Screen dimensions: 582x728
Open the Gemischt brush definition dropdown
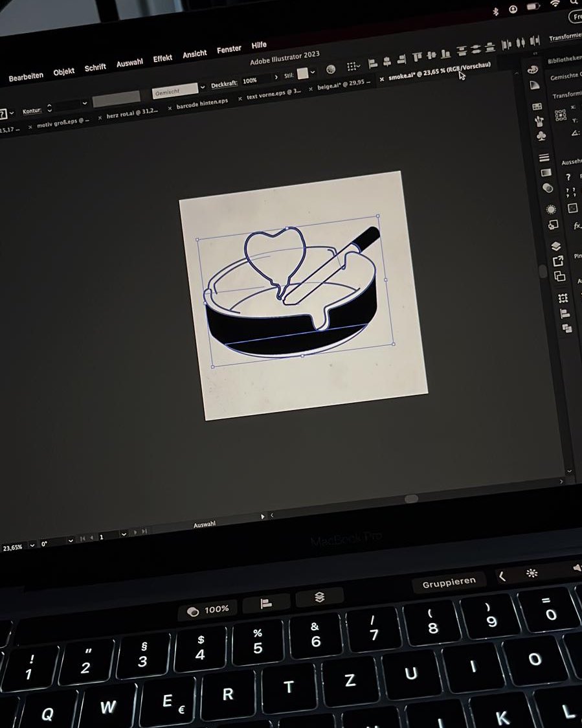click(203, 87)
